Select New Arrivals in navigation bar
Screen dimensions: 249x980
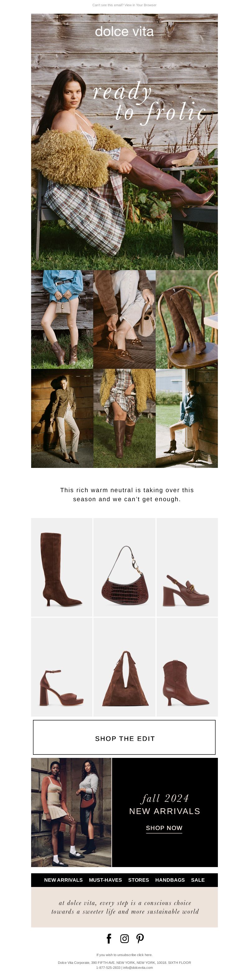point(63,880)
